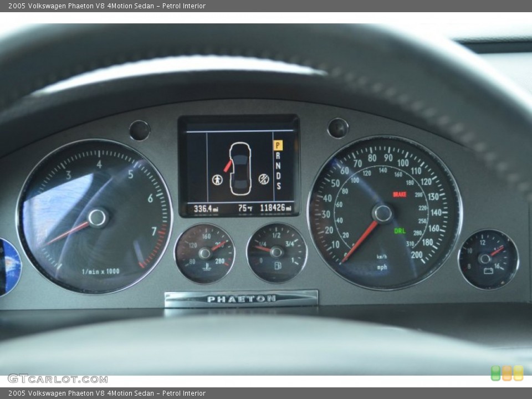
Task: Click the 1/4 mark on fuel gauge
Action: pyautogui.click(x=262, y=244)
